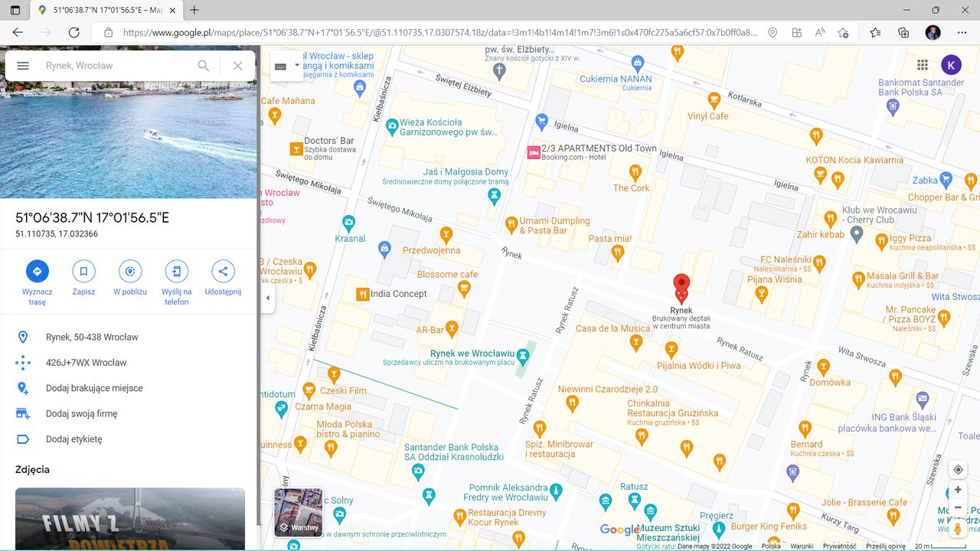The image size is (980, 551).
Task: Select the Umami Dumpling & Pasta Bar marker
Action: coord(511,225)
